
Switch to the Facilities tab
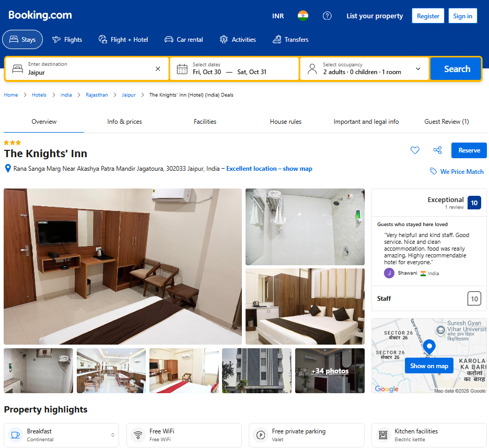[x=205, y=122]
